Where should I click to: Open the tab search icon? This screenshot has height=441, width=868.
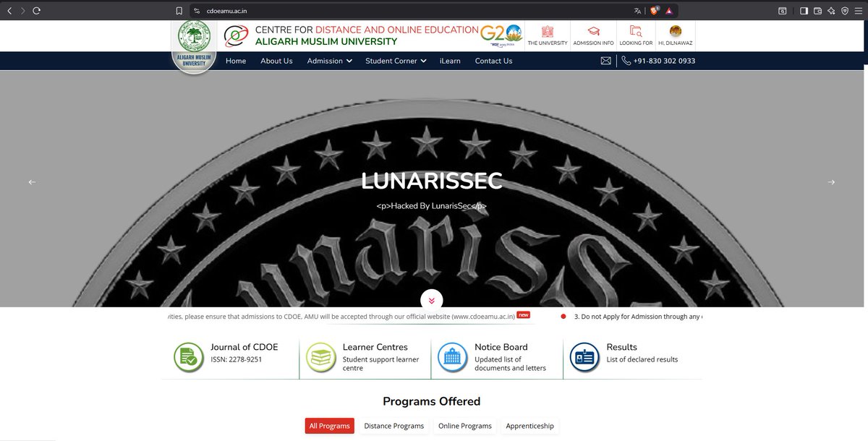pyautogui.click(x=783, y=11)
